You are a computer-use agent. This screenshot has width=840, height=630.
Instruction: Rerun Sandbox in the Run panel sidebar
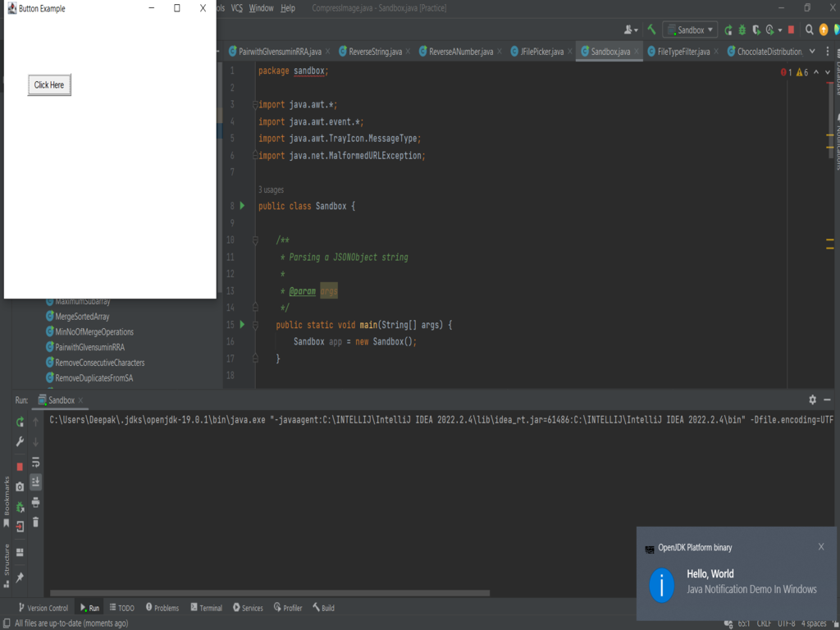tap(20, 422)
